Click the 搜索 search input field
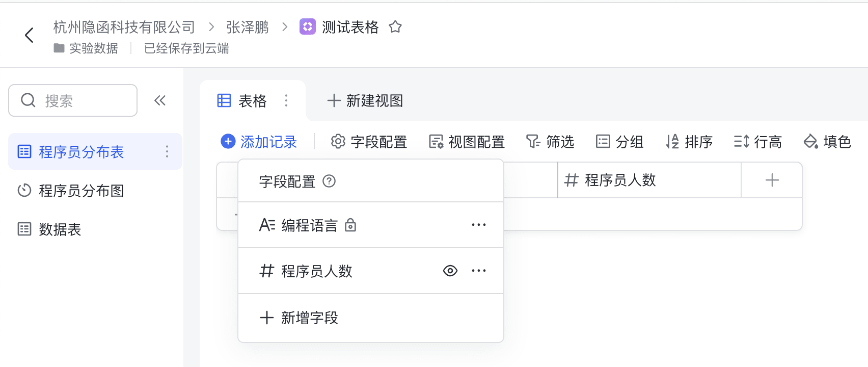This screenshot has width=868, height=367. pyautogui.click(x=73, y=100)
